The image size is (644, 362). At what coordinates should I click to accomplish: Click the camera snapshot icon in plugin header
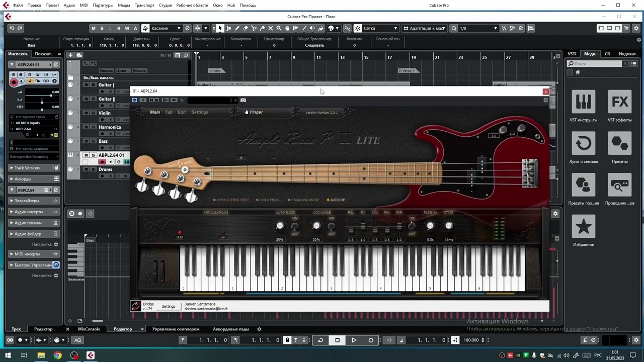pos(243,100)
